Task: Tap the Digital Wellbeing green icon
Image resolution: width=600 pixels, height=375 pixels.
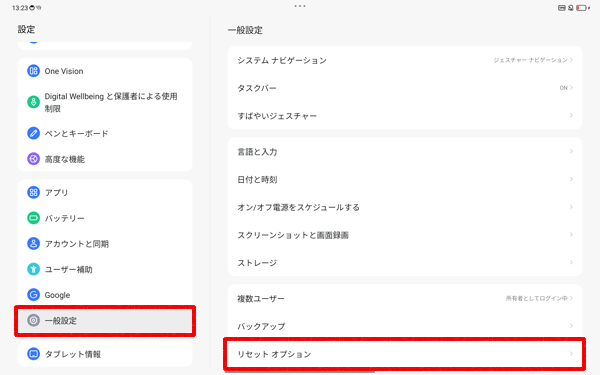Action: (x=33, y=102)
